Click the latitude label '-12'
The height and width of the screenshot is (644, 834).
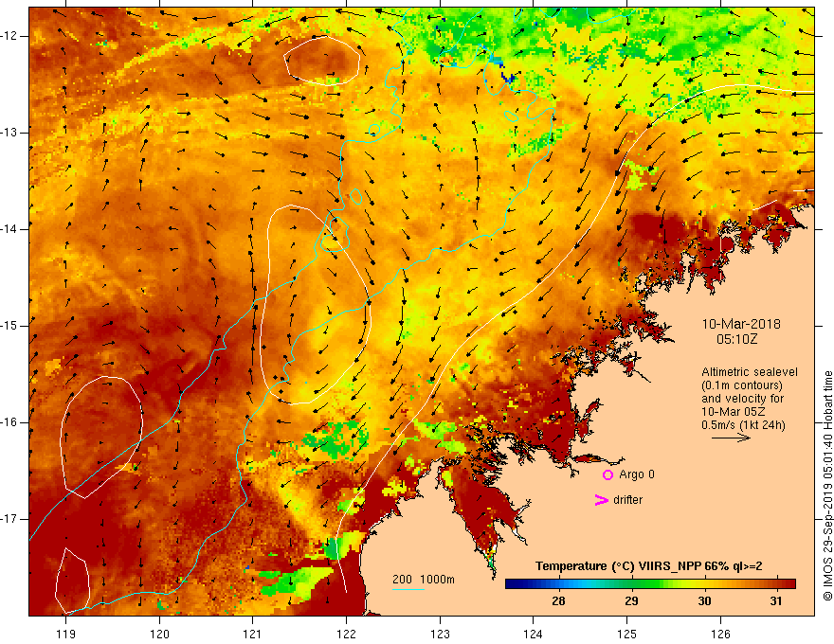pyautogui.click(x=10, y=36)
